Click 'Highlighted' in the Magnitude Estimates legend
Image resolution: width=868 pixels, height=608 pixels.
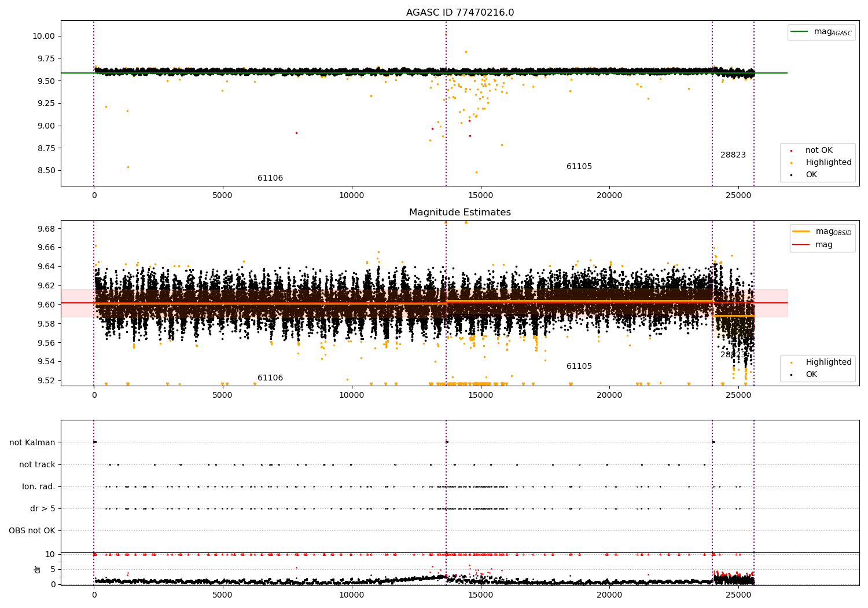pos(829,362)
